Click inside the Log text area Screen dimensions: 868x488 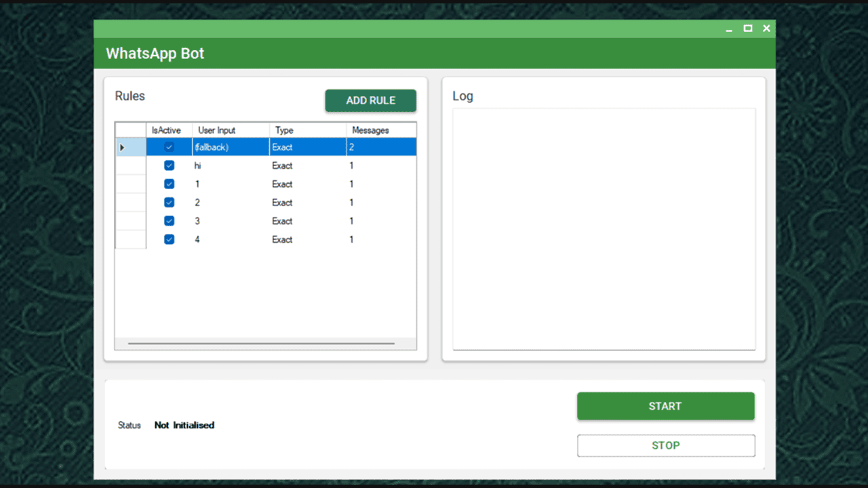coord(604,228)
